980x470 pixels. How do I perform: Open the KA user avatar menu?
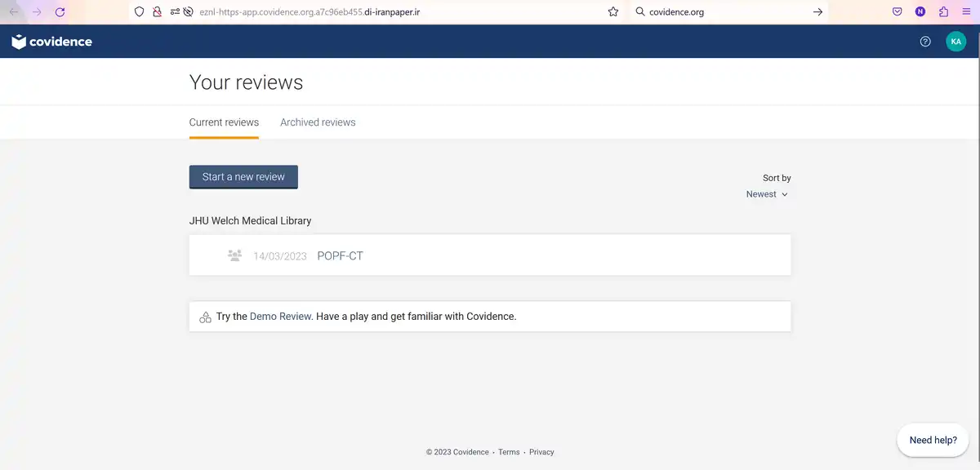coord(955,42)
